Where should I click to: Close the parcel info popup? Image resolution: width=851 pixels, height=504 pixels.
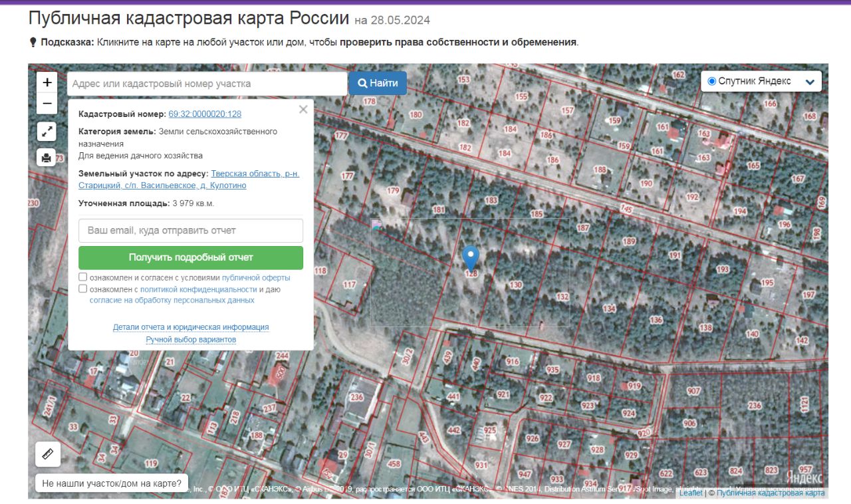[303, 110]
